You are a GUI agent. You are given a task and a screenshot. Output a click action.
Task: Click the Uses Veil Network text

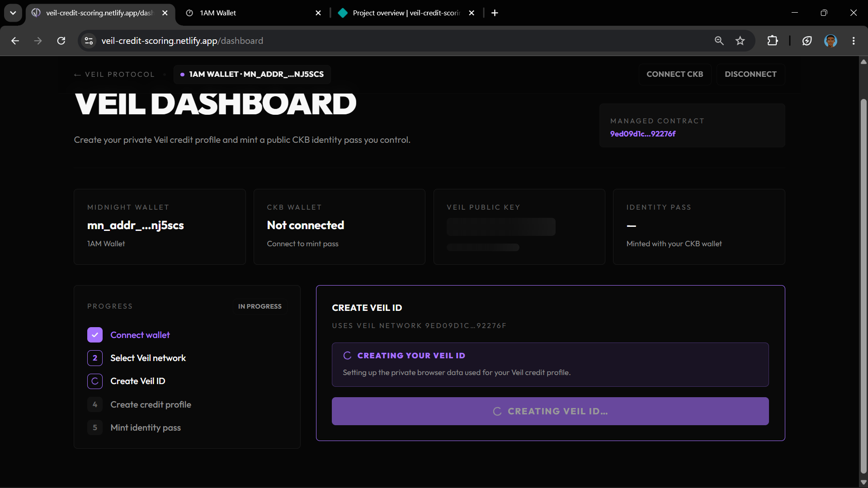(x=419, y=326)
